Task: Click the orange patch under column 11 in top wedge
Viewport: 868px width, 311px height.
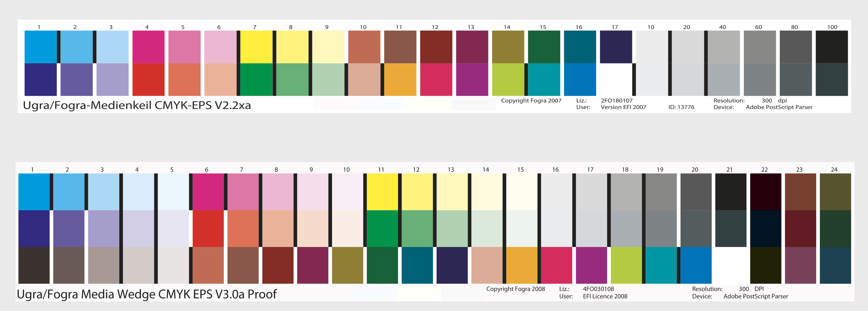Action: [x=400, y=80]
